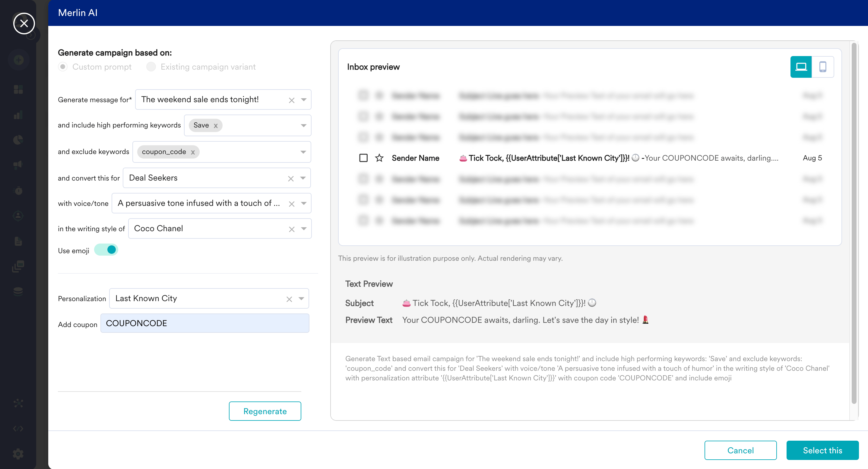Open the database stack sidebar icon

tap(18, 291)
